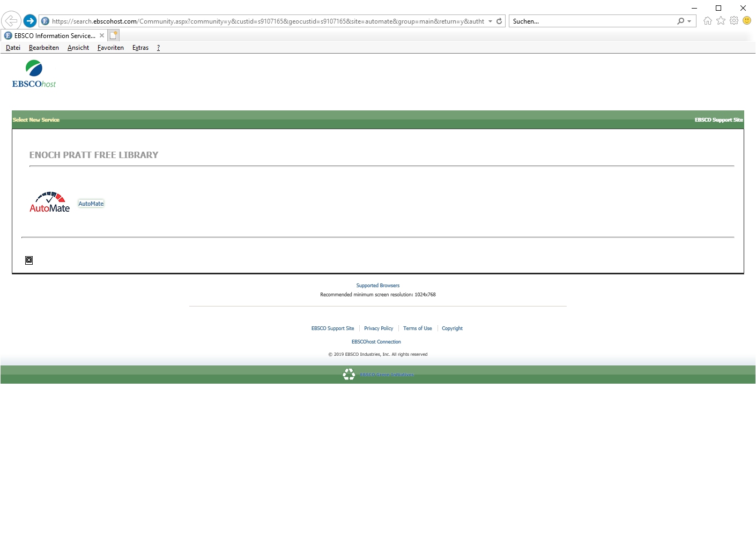Viewport: 756px width, 553px height.
Task: Click Select New Service link
Action: (36, 120)
